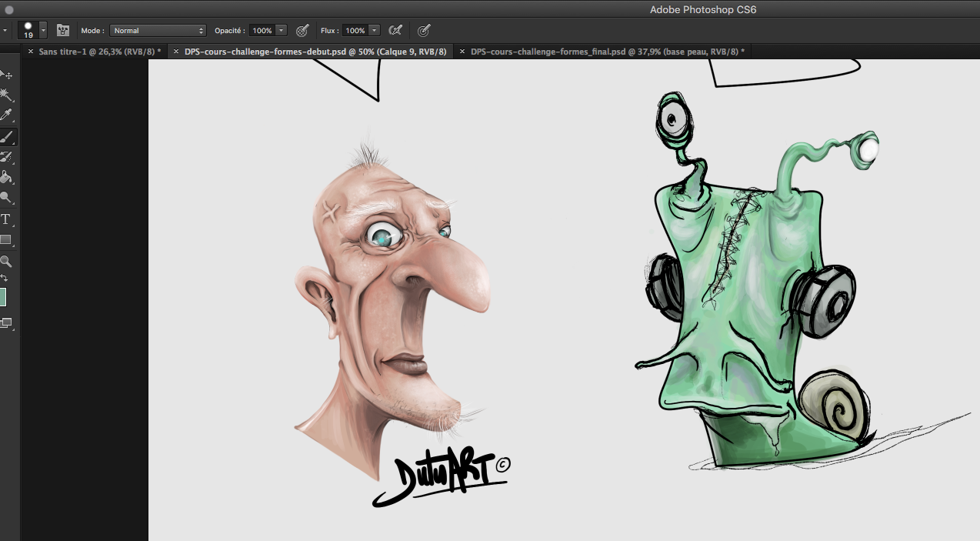Switch to the Sans titre-1 tab

98,52
